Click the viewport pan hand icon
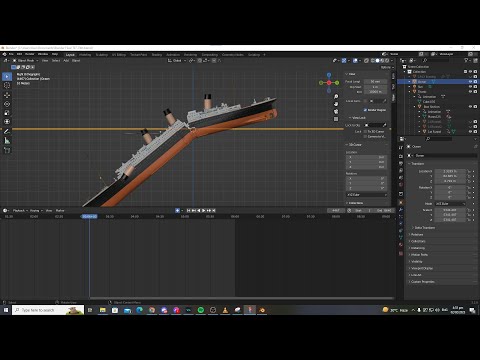 coord(336,104)
